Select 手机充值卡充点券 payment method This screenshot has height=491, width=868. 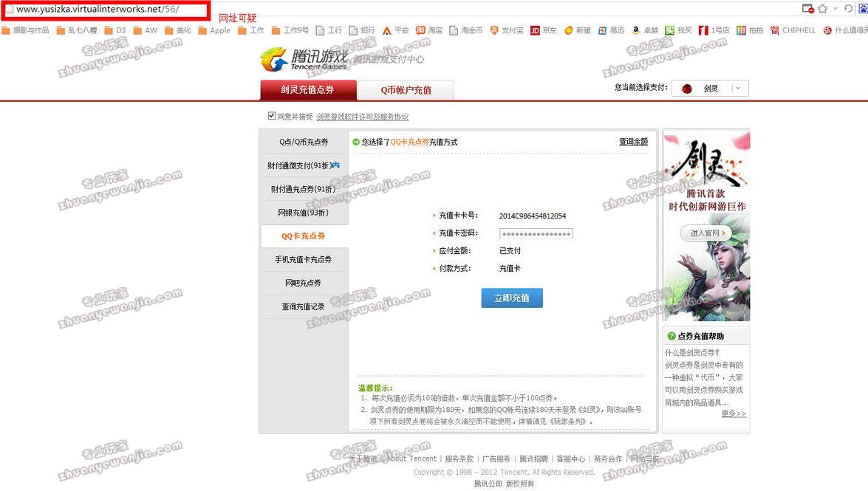click(x=304, y=260)
